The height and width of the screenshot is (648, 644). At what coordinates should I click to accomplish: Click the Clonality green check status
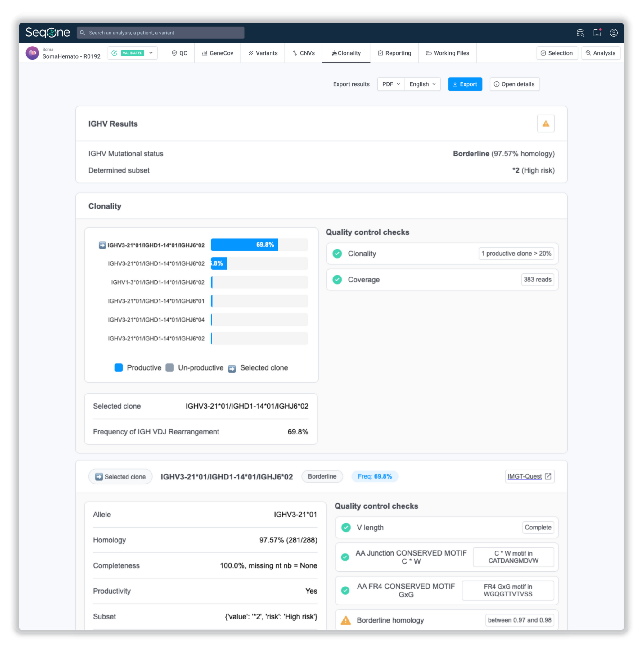pos(337,254)
